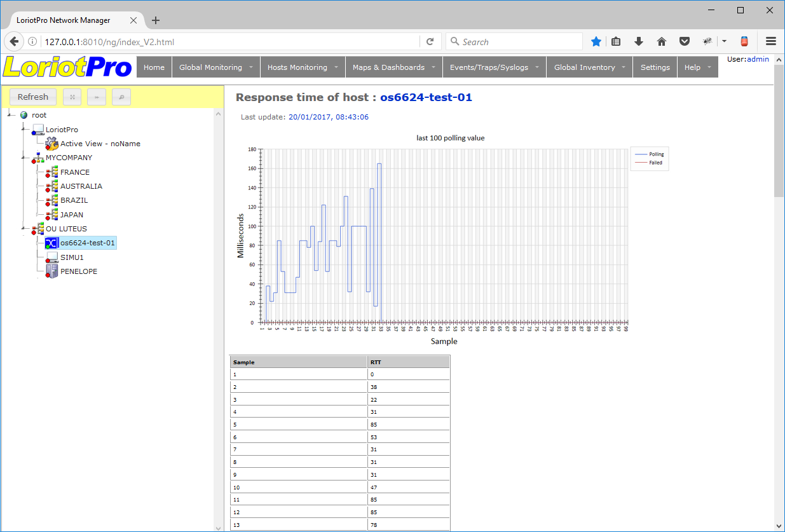The image size is (785, 532).
Task: Open the Hosts Monitoring dropdown arrow
Action: click(336, 67)
